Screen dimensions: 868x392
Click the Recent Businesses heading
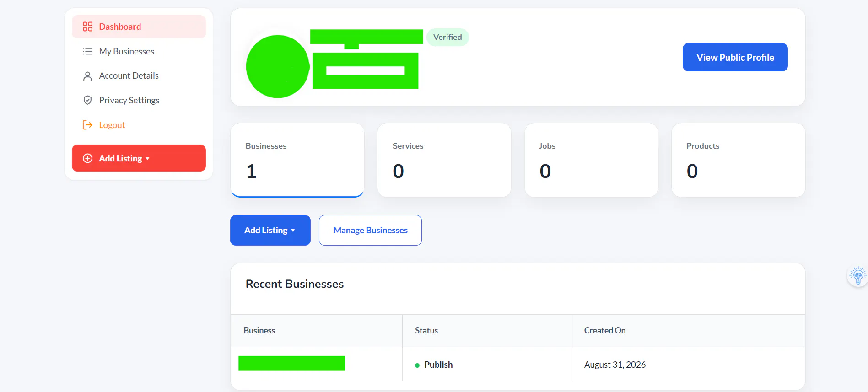(295, 284)
